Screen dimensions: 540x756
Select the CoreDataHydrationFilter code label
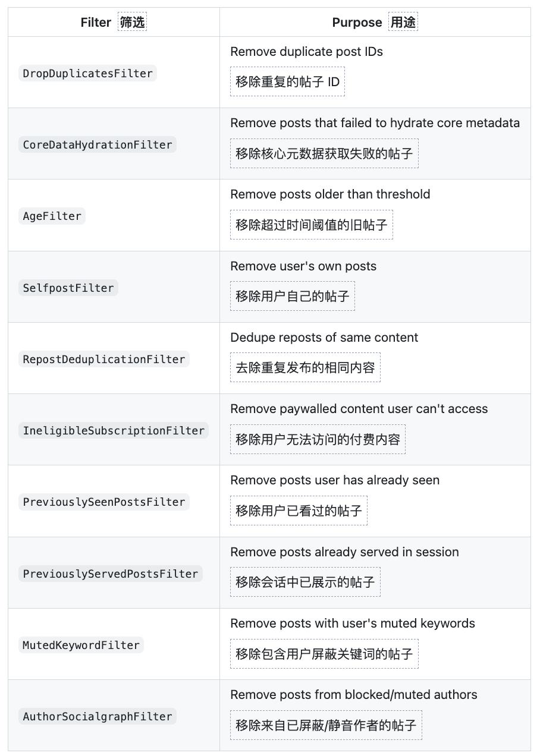(98, 145)
